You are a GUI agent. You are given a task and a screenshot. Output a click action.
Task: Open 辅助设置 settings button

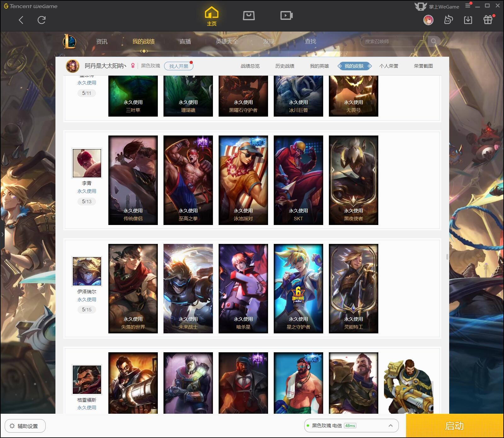point(25,426)
